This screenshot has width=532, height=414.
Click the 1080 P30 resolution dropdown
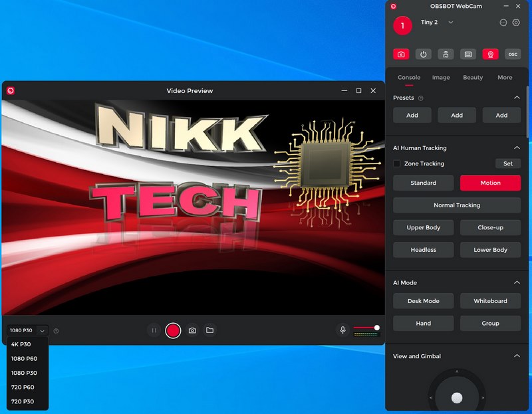(x=27, y=330)
